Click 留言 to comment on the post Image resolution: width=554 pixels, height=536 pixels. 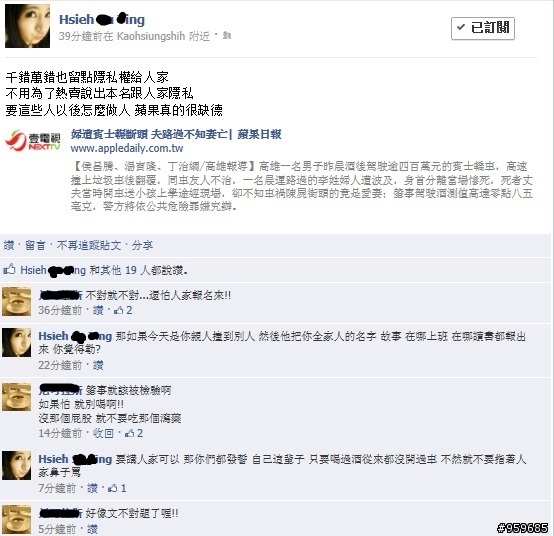click(35, 245)
